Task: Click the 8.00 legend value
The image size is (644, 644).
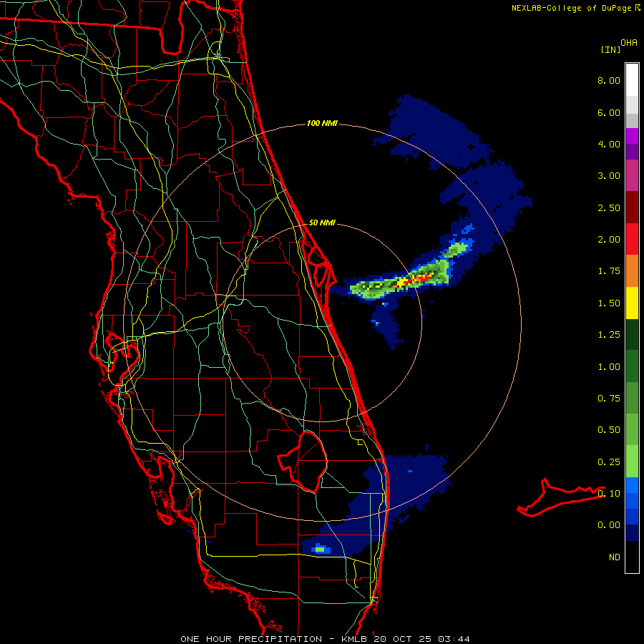Action: pyautogui.click(x=609, y=80)
